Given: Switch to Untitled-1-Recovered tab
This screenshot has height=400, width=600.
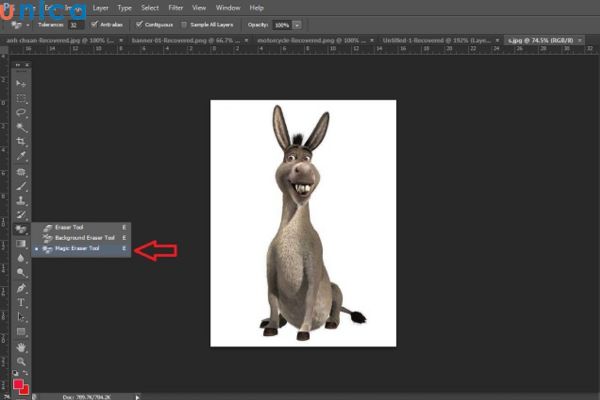Looking at the screenshot, I should [437, 40].
